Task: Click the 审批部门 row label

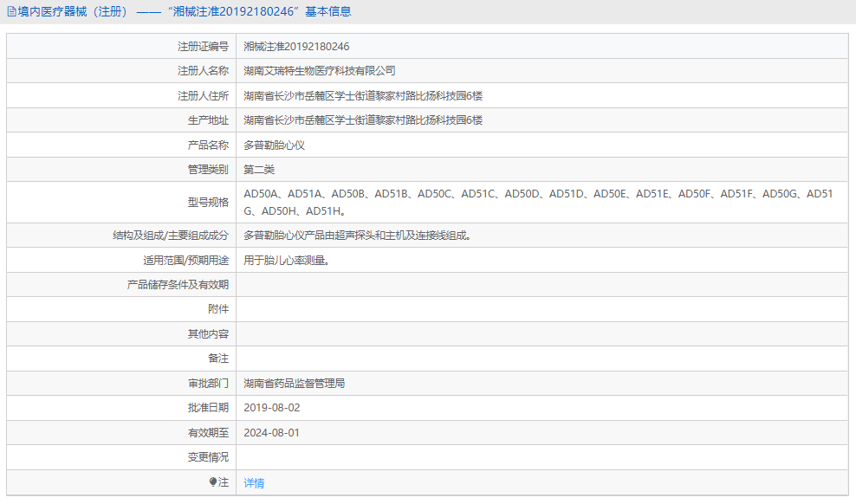Action: 208,384
